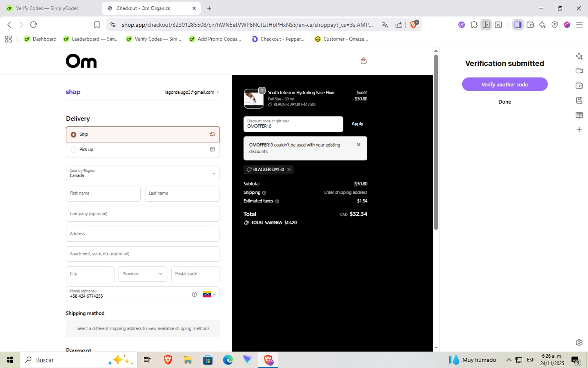588x368 pixels.
Task: Click the Last name field
Action: click(182, 194)
